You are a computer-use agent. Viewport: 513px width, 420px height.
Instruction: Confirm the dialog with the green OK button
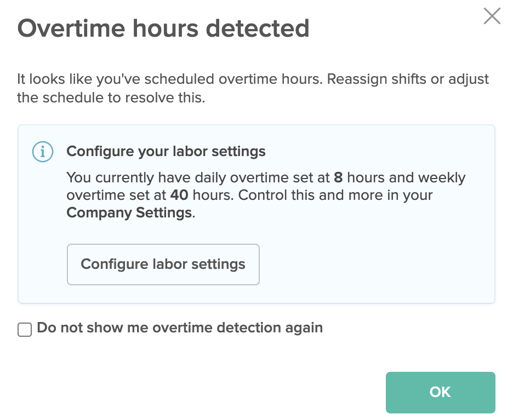point(440,392)
